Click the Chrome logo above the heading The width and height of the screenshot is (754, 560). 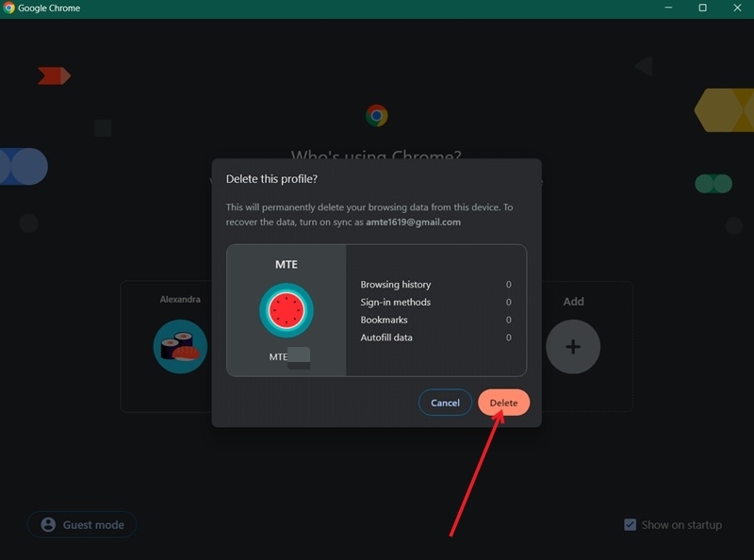click(377, 114)
